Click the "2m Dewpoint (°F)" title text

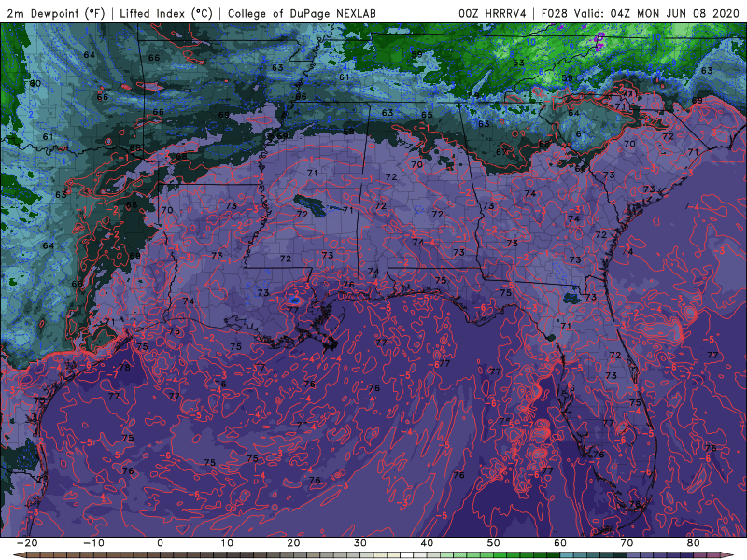point(56,13)
